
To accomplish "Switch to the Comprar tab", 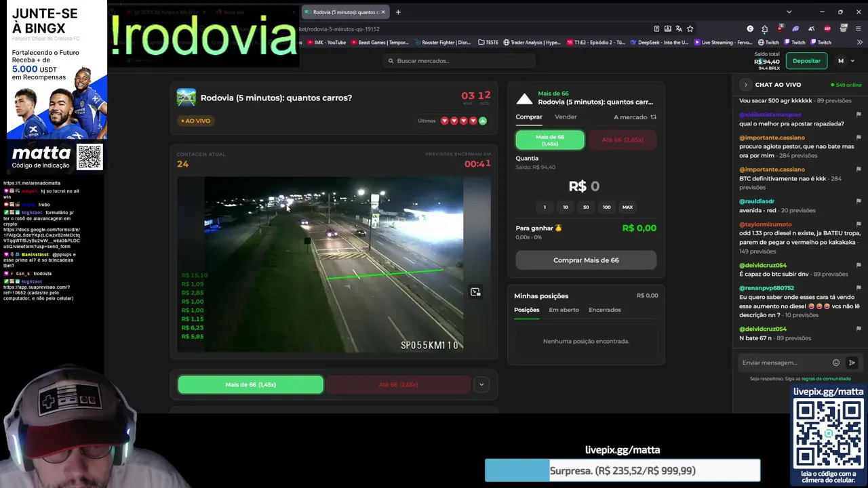I will tap(529, 117).
